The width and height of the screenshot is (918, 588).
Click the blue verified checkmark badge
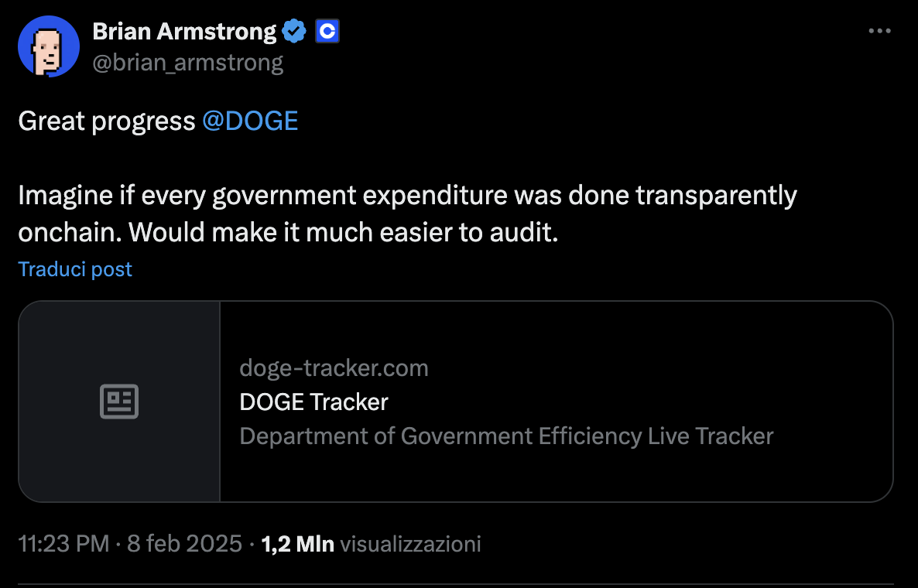tap(294, 32)
